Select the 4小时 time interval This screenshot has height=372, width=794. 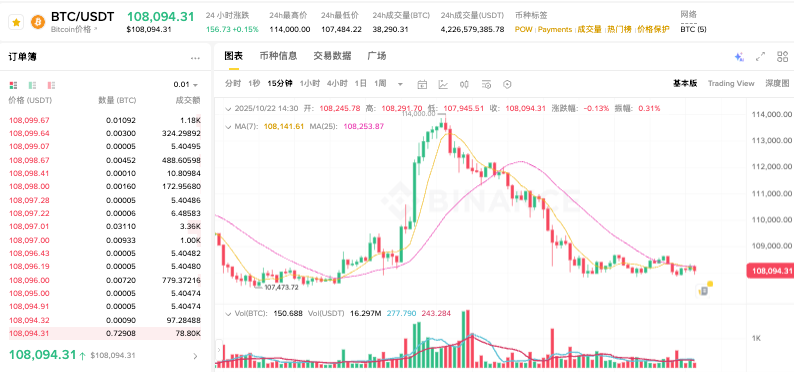coord(337,84)
